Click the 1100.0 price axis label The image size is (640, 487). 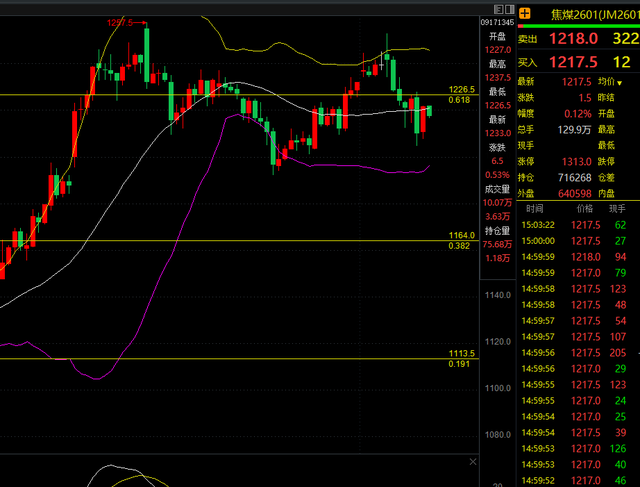point(498,388)
